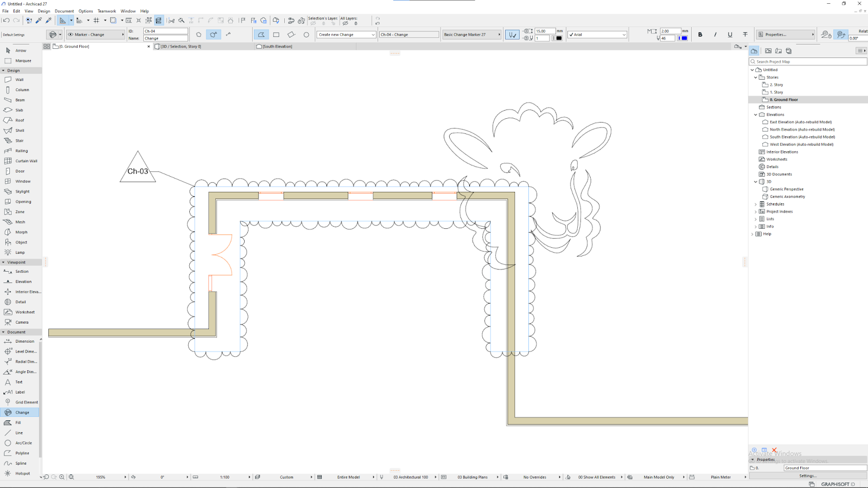Open the Marker - Change layer dropdown
868x488 pixels.
95,35
